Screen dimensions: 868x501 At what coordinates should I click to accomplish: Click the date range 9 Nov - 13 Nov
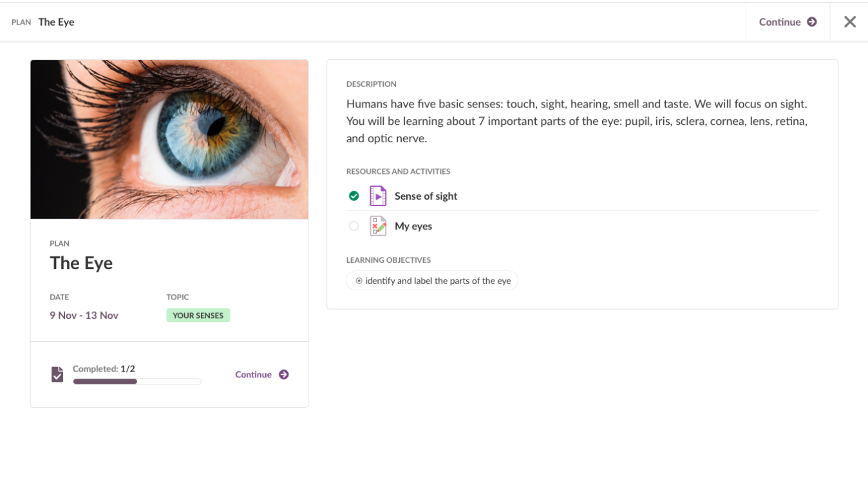pyautogui.click(x=84, y=316)
